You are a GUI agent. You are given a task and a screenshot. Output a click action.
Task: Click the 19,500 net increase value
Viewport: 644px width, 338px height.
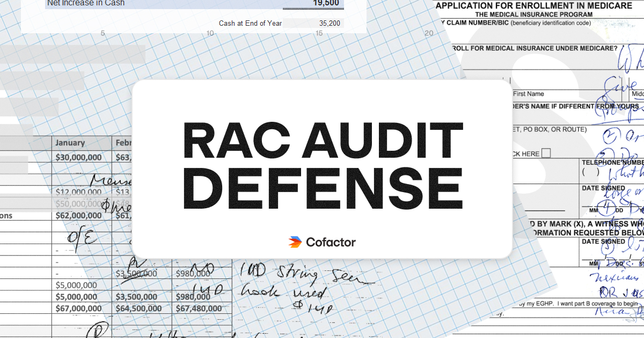pyautogui.click(x=326, y=3)
